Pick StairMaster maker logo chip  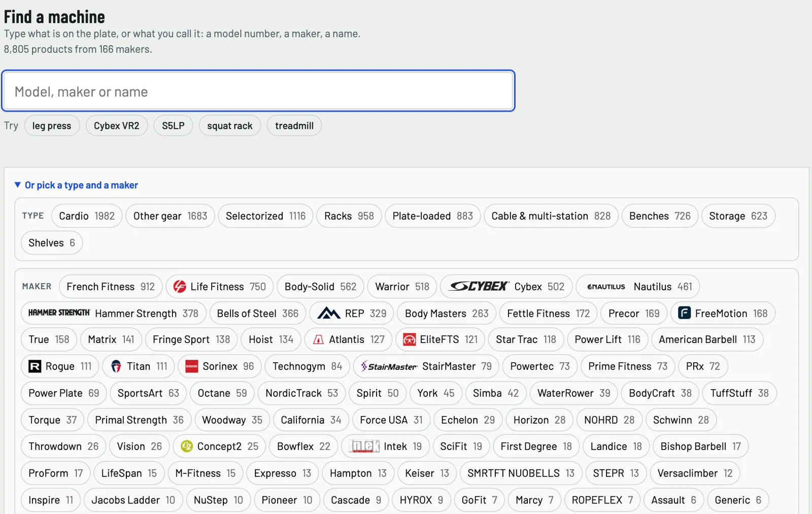tap(426, 366)
